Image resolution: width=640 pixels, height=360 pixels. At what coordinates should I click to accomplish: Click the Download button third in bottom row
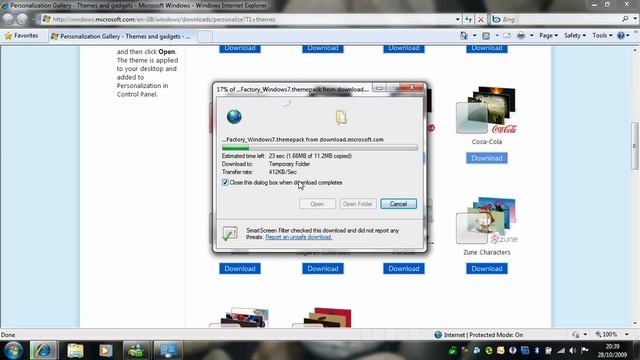(x=404, y=269)
